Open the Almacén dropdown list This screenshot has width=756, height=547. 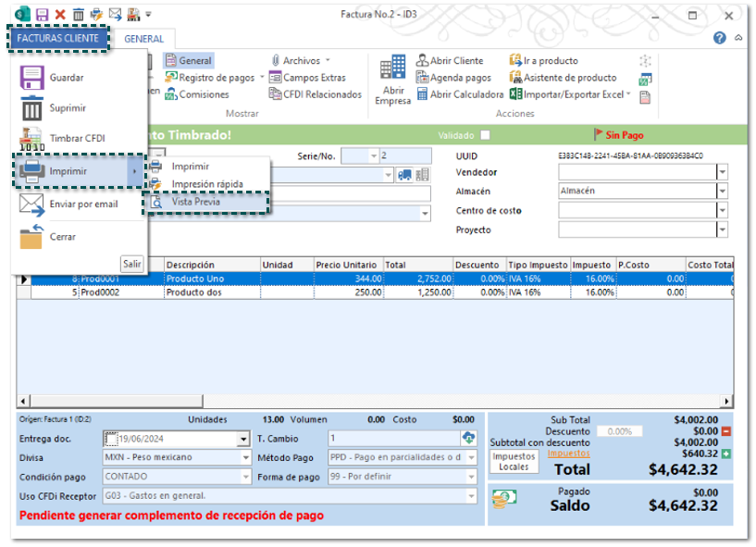[723, 191]
